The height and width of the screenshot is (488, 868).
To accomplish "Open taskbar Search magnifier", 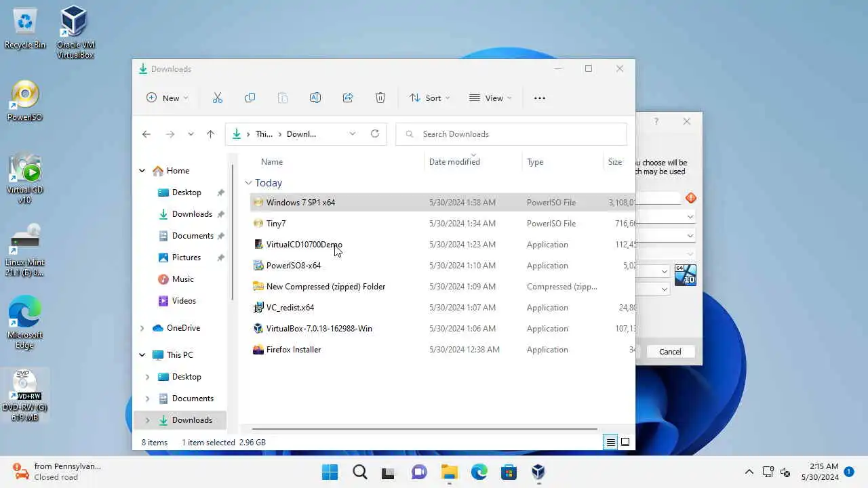I will [360, 472].
